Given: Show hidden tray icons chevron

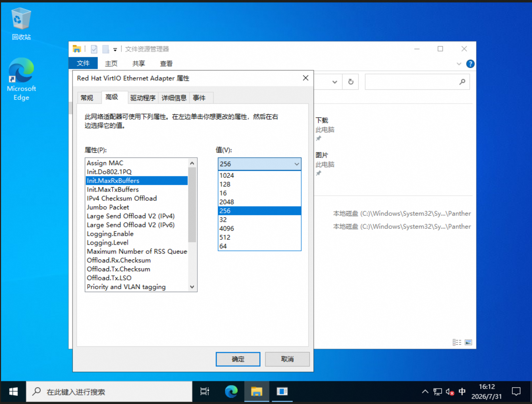Looking at the screenshot, I should pyautogui.click(x=425, y=392).
